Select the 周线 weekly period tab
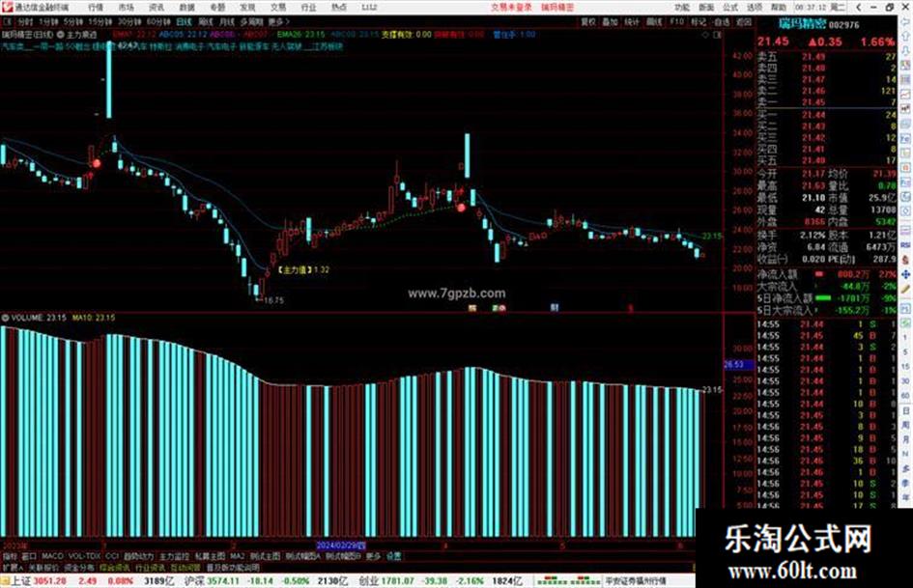The image size is (913, 588). point(206,22)
